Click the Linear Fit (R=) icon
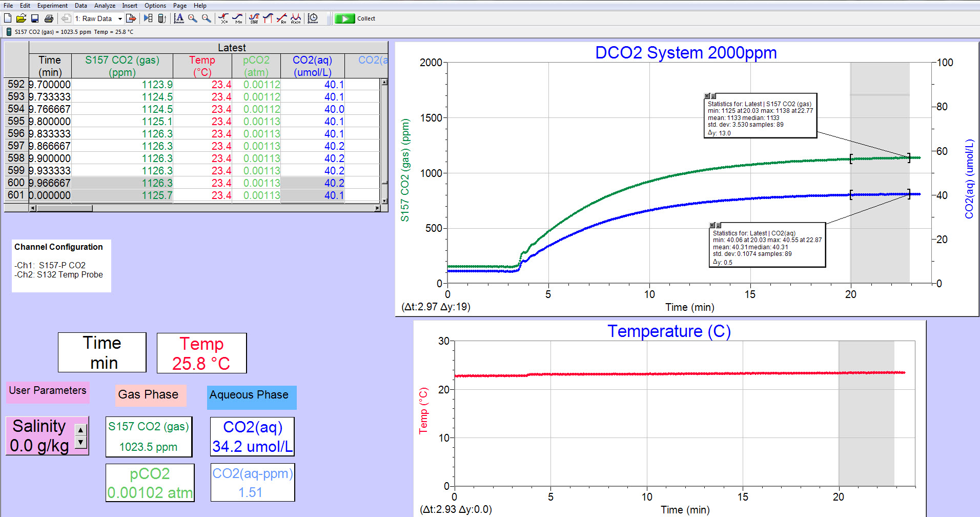Viewport: 980px width, 517px height. (x=281, y=18)
